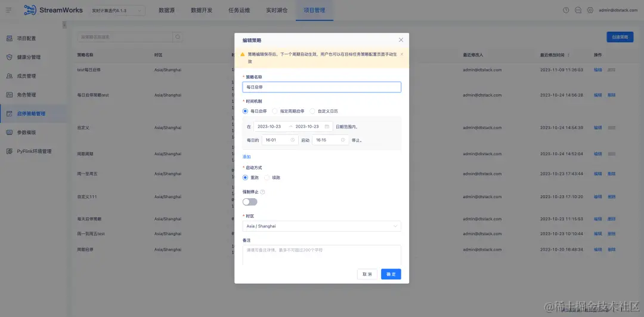
Task: Click into the 策略名称 input field
Action: tap(321, 87)
